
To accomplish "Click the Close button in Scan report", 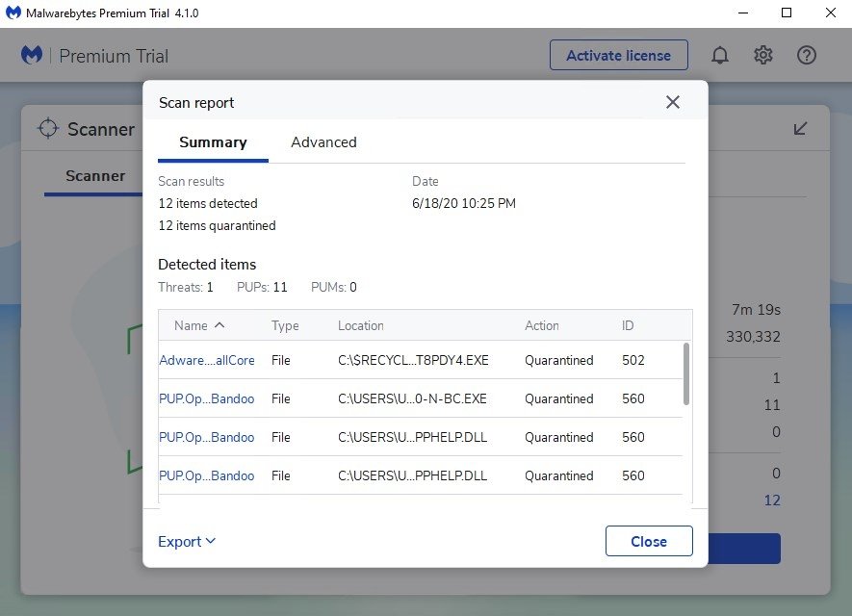I will (x=649, y=541).
